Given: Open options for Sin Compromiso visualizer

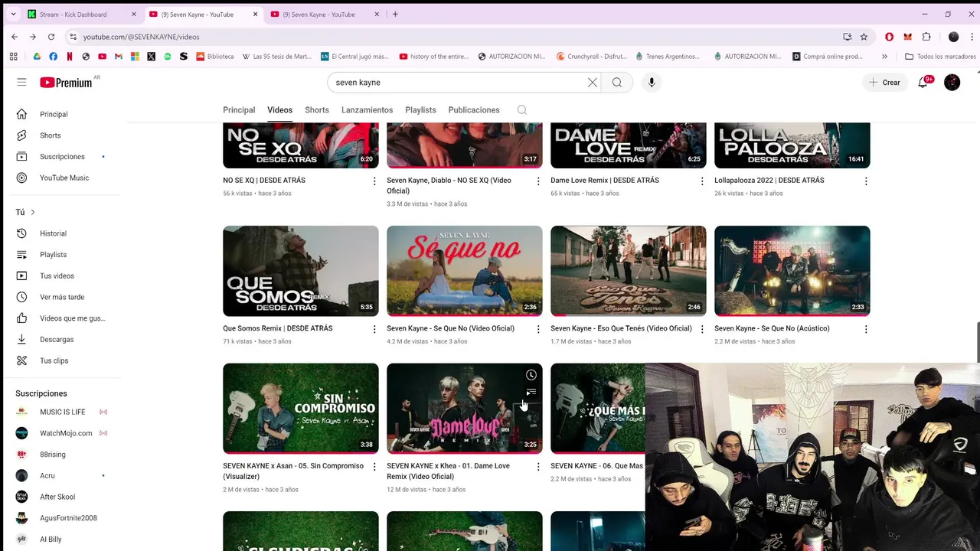Looking at the screenshot, I should pyautogui.click(x=374, y=467).
